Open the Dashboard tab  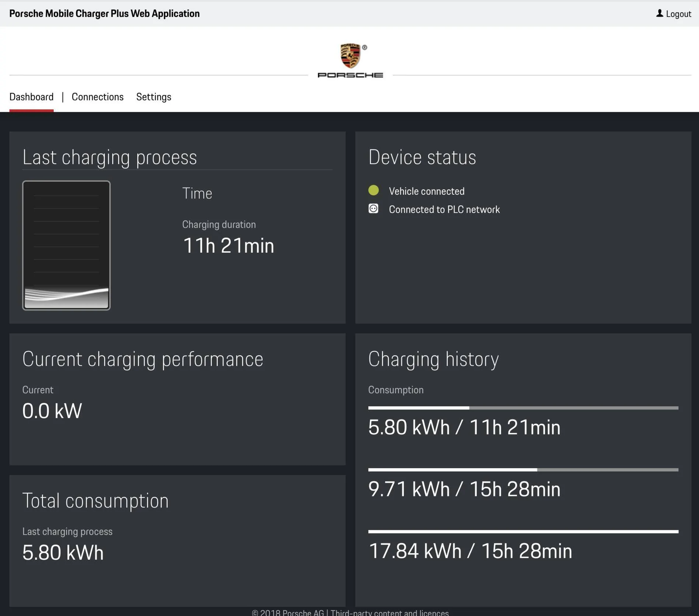click(31, 97)
